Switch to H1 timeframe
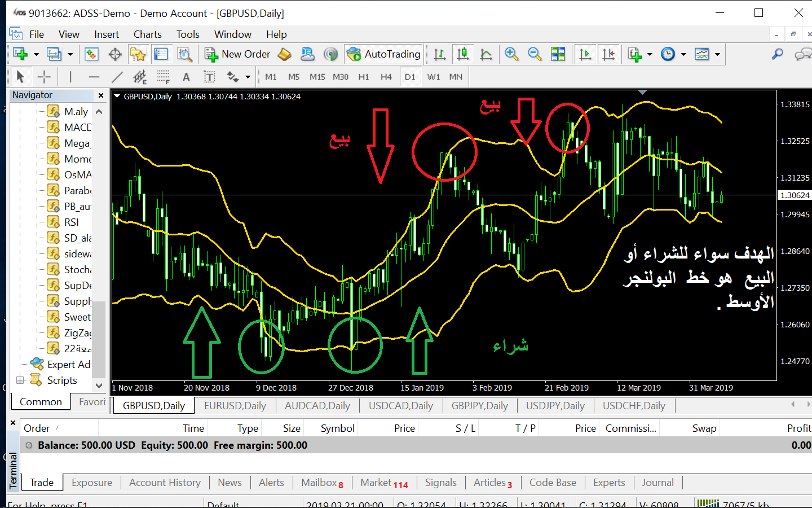Image resolution: width=812 pixels, height=508 pixels. tap(364, 77)
